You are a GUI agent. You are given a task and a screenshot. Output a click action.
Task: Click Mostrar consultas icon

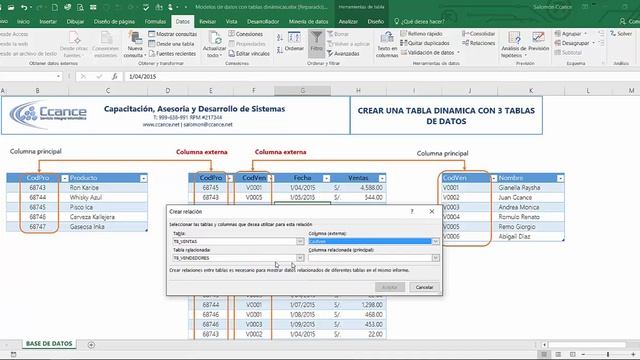172,34
